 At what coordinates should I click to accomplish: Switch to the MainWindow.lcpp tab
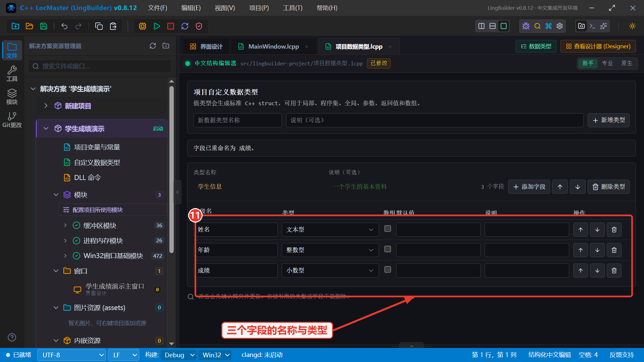click(x=273, y=47)
